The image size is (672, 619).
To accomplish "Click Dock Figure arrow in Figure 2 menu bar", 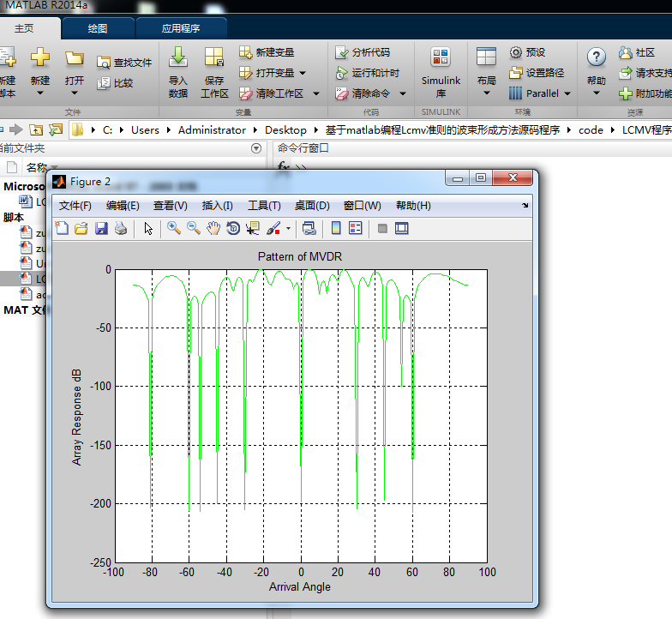I will pos(525,206).
